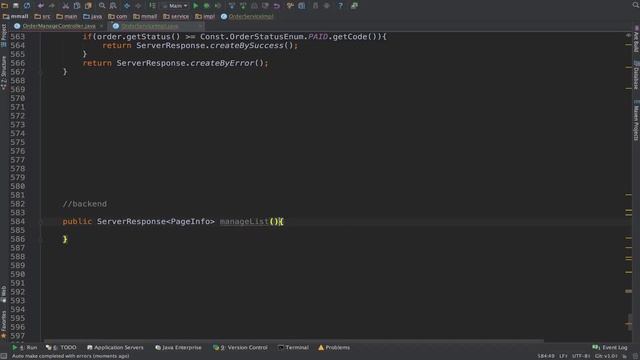Click createByError on line 566
640x360 pixels.
(222, 63)
